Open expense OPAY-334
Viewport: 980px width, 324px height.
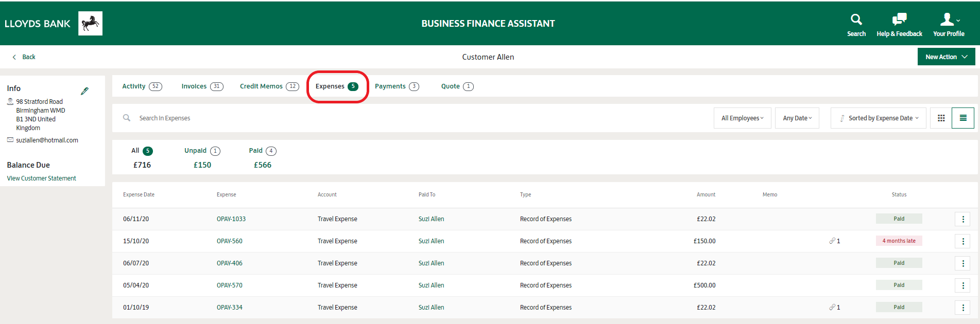(x=229, y=308)
